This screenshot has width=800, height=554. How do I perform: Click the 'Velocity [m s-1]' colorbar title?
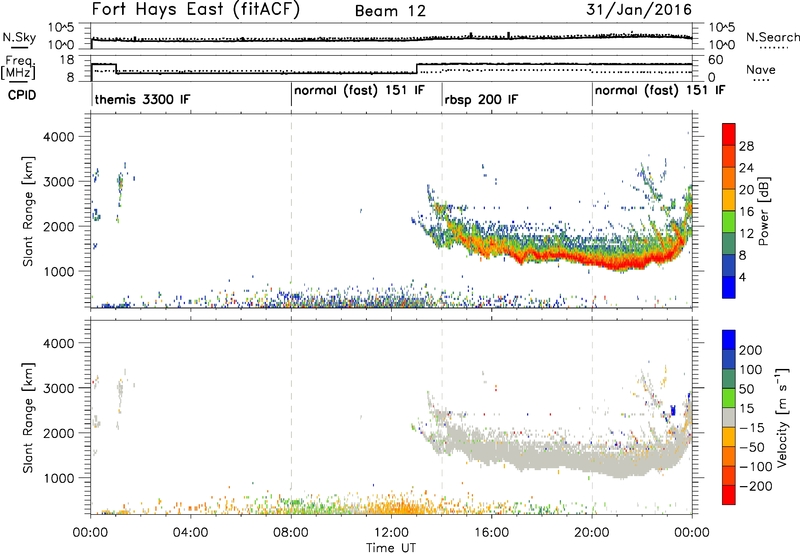(x=781, y=417)
